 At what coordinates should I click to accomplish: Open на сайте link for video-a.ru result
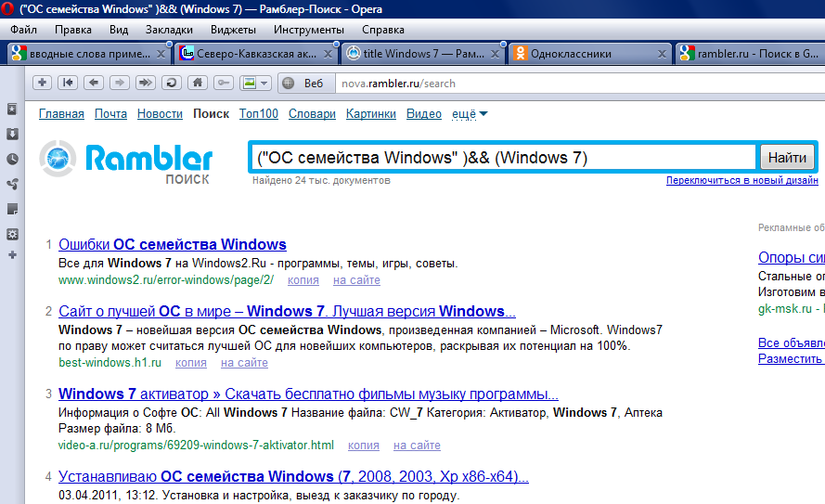pos(417,446)
